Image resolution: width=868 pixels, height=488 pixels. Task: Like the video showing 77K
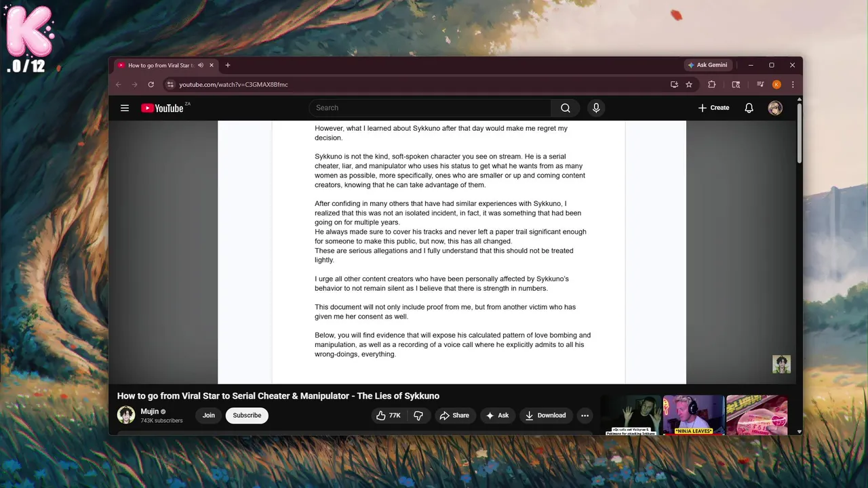point(389,415)
